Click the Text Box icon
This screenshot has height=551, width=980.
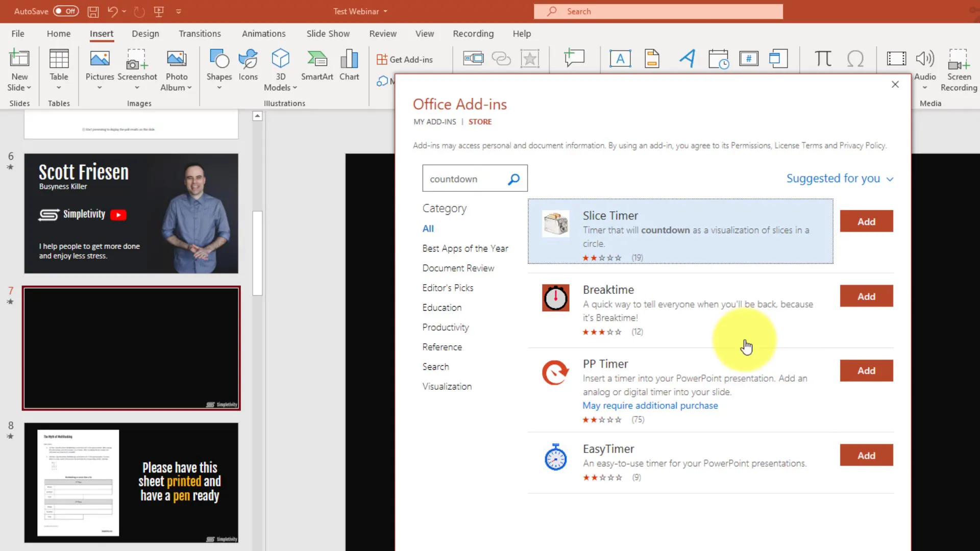coord(620,59)
